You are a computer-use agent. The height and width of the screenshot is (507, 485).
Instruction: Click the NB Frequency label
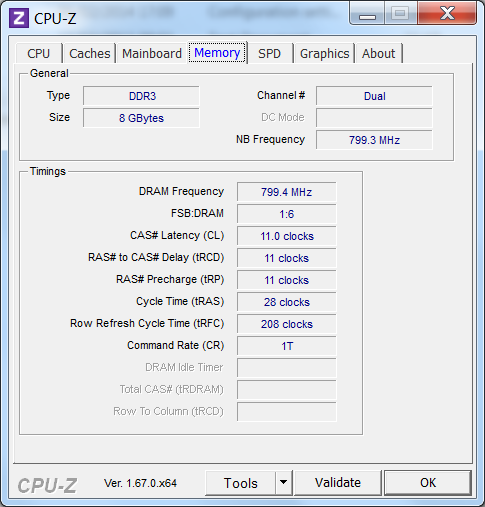(x=270, y=139)
